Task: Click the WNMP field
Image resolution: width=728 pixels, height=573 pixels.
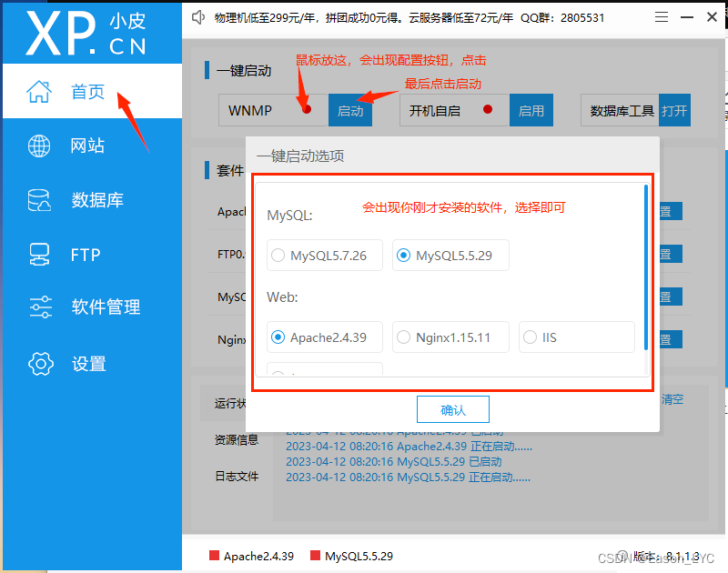Action: click(274, 110)
